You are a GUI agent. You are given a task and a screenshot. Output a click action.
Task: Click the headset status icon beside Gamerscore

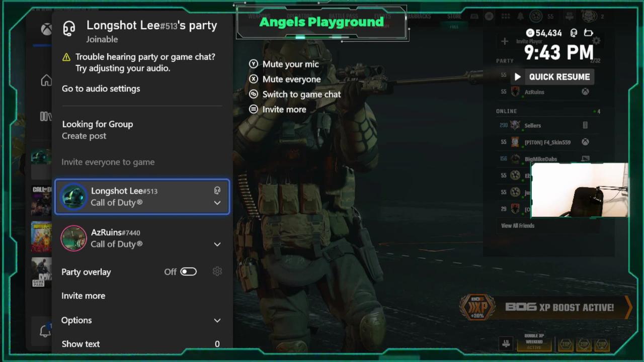pyautogui.click(x=574, y=33)
